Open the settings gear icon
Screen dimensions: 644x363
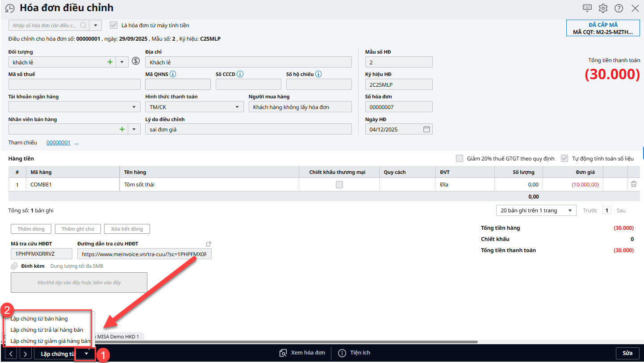[x=603, y=8]
